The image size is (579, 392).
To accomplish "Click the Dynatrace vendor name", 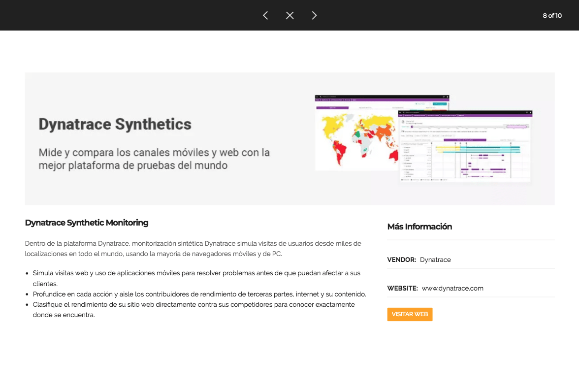I will [x=435, y=260].
